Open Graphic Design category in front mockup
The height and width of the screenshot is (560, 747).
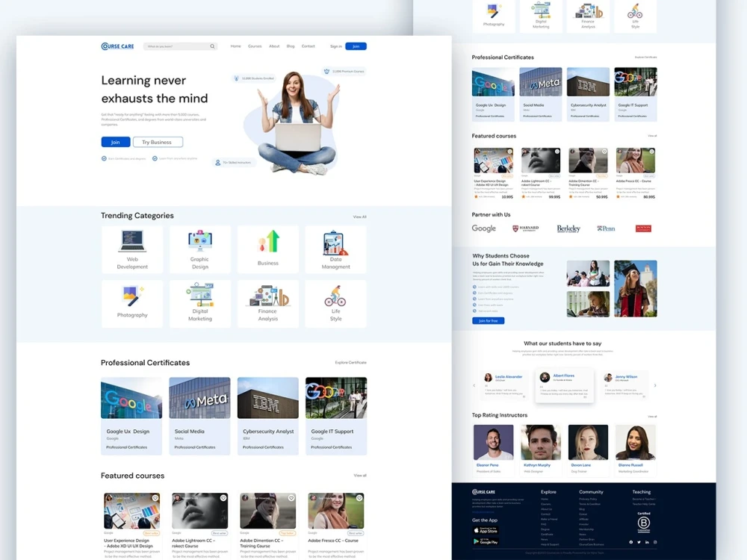point(199,249)
